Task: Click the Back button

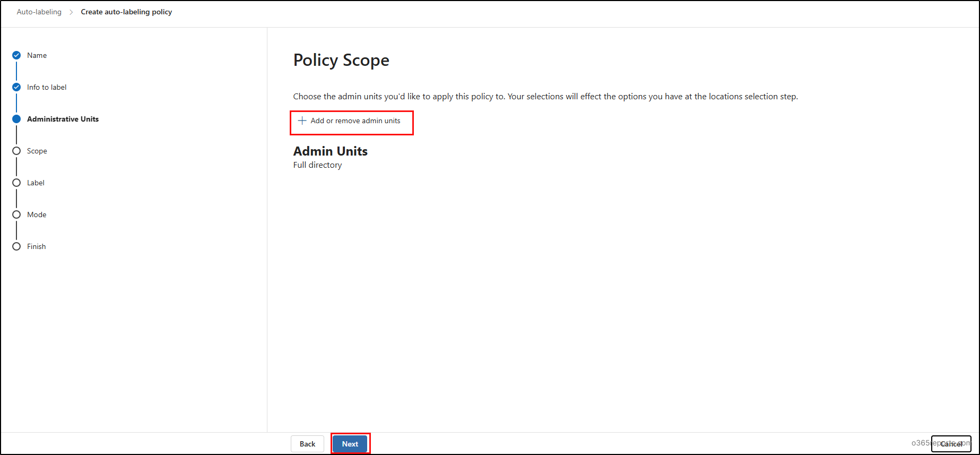Action: coord(307,444)
